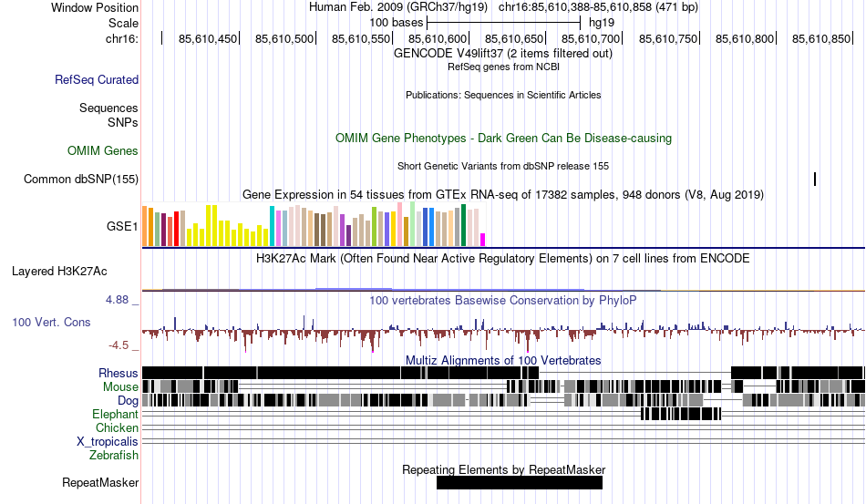
Task: Click the Sequences track label
Action: [108, 108]
